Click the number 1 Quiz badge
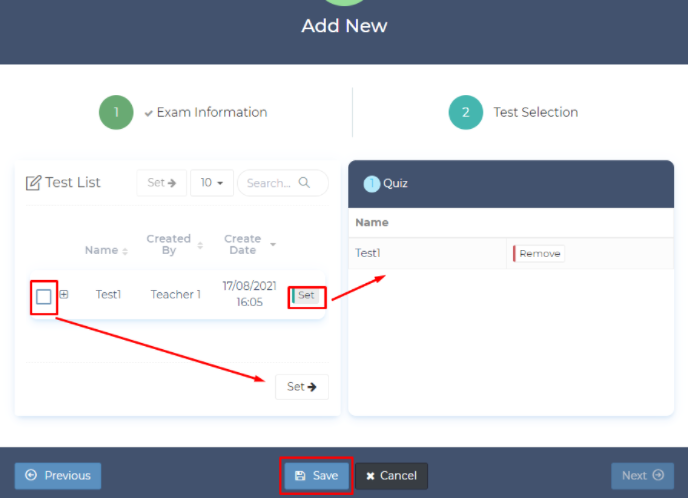This screenshot has height=498, width=688. pos(372,184)
